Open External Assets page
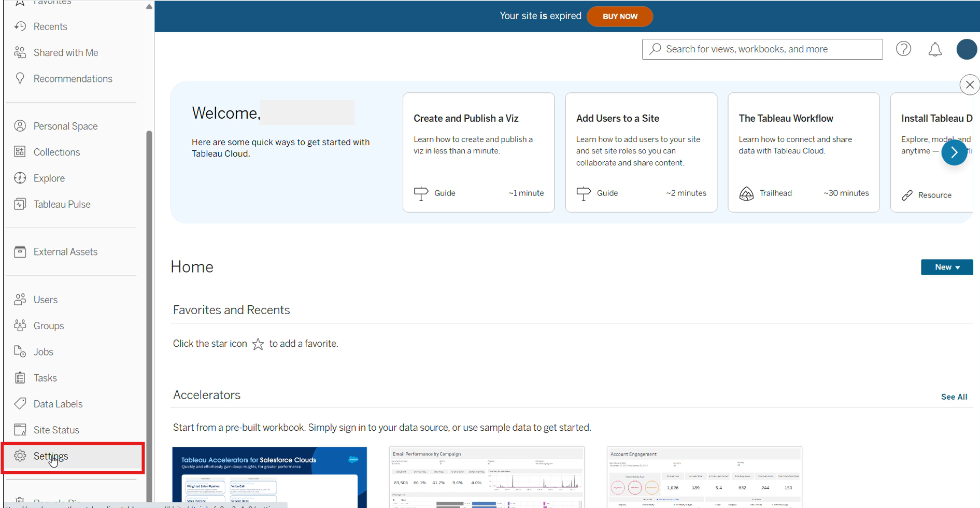Image resolution: width=980 pixels, height=508 pixels. point(65,252)
